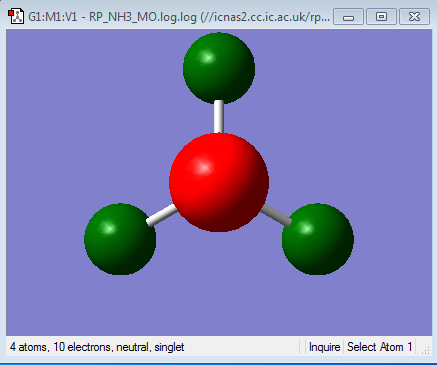Image resolution: width=437 pixels, height=365 pixels.
Task: Minimize the RP_NH3_MO molecule window
Action: point(348,17)
